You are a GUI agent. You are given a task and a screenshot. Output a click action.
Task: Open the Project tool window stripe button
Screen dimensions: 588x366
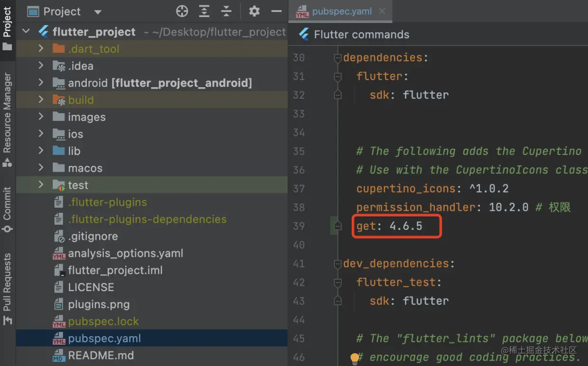point(7,27)
